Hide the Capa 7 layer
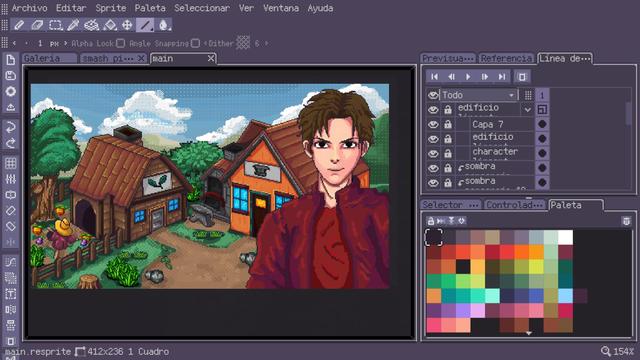The width and height of the screenshot is (640, 360). click(433, 124)
